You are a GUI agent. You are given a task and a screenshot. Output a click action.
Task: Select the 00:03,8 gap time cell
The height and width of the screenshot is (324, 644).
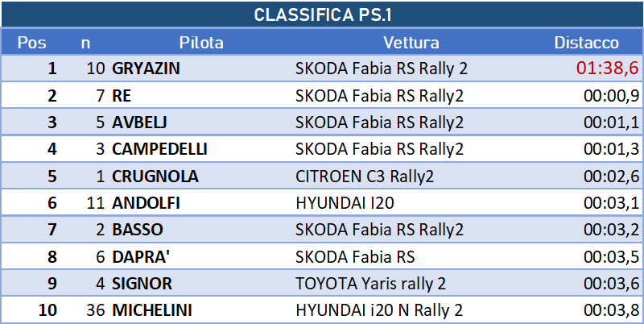(612, 310)
